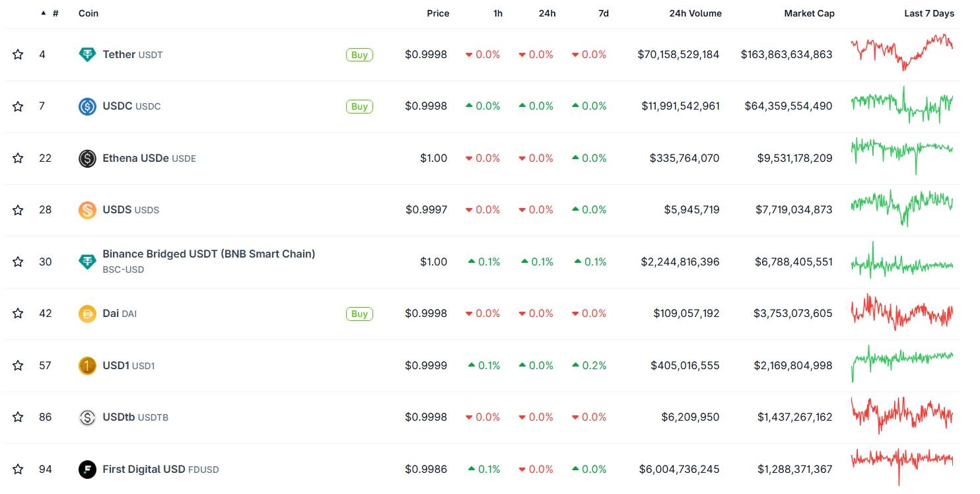This screenshot has width=980, height=494.
Task: Open the USDC coin link
Action: tap(131, 106)
